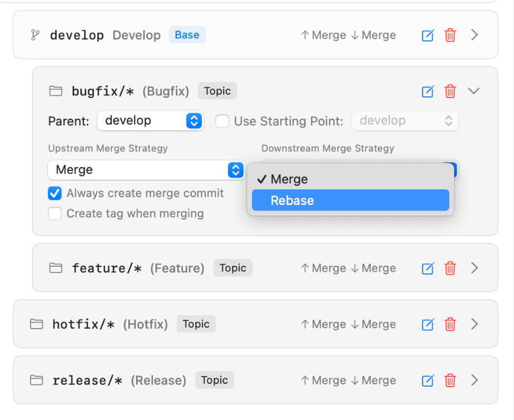This screenshot has width=514, height=420.
Task: Click the edit pencil for hotfix/*
Action: [x=427, y=324]
